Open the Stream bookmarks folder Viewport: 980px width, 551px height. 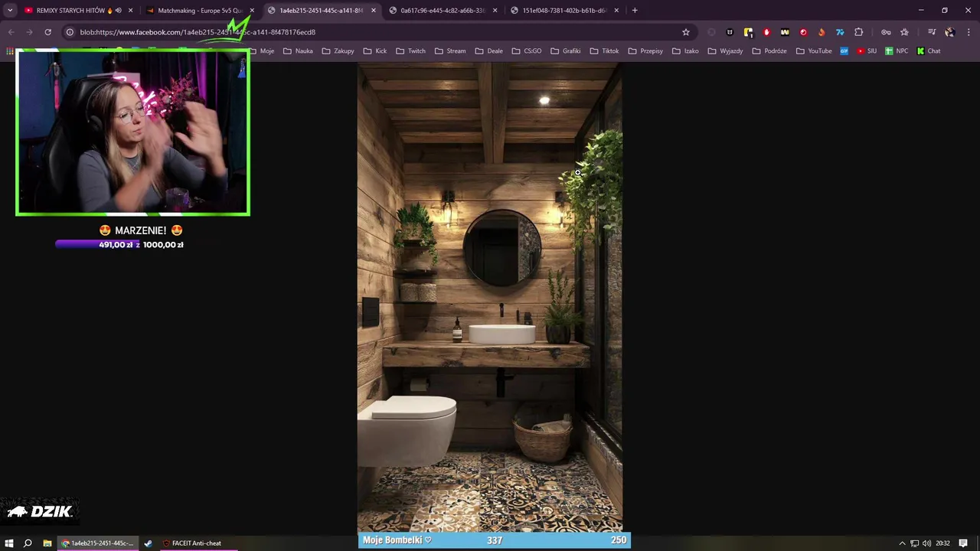point(450,51)
